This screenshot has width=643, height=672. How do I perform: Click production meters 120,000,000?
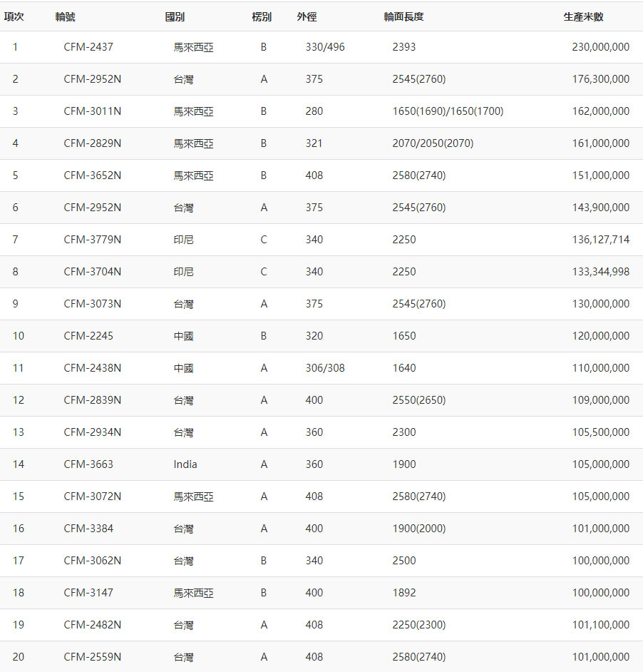(601, 335)
